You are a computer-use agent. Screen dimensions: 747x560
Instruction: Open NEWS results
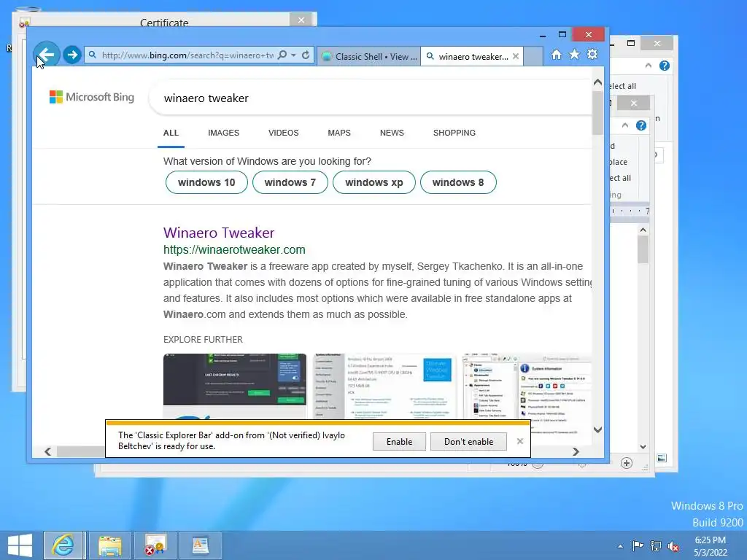(x=392, y=133)
